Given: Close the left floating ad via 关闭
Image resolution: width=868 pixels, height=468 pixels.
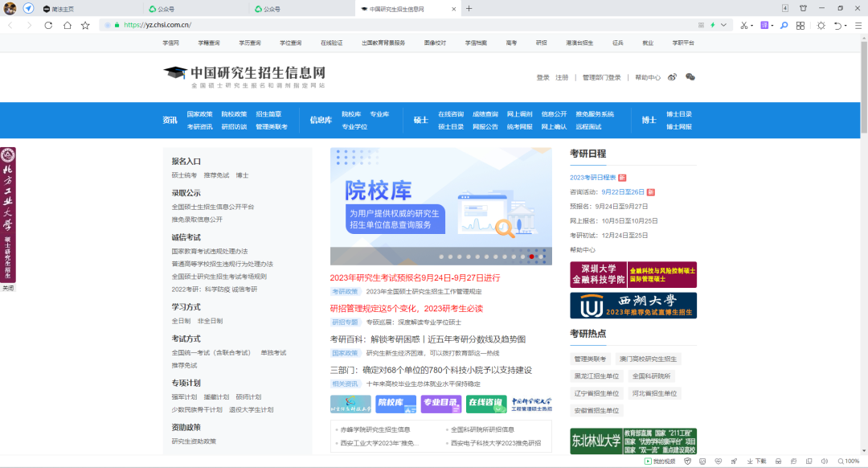Looking at the screenshot, I should coord(8,288).
